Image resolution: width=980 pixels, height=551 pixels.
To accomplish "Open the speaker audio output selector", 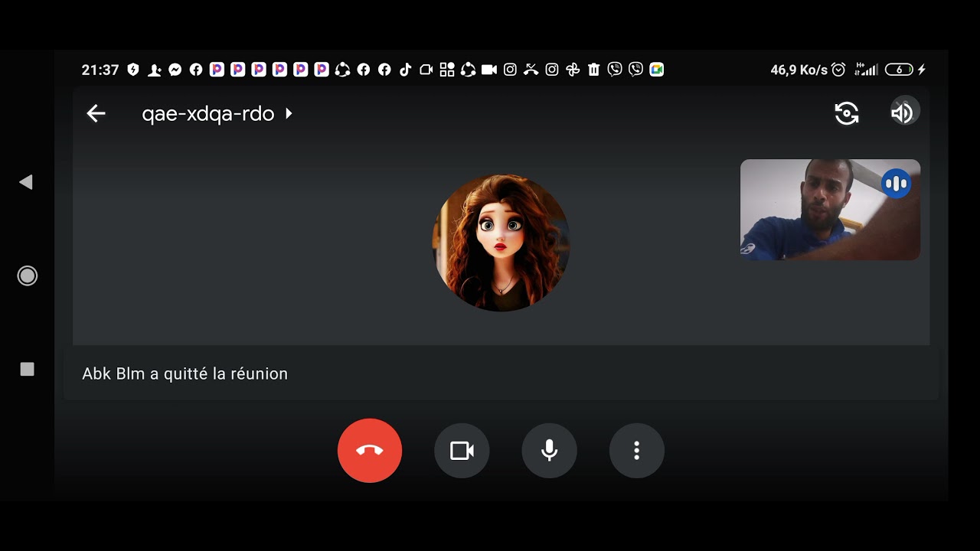I will (903, 113).
